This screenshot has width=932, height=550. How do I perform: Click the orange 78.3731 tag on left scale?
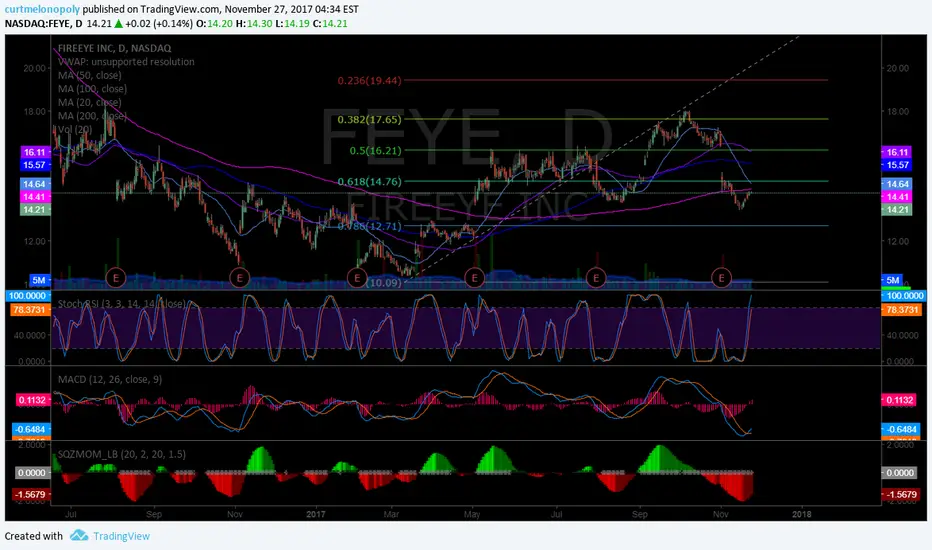(29, 310)
